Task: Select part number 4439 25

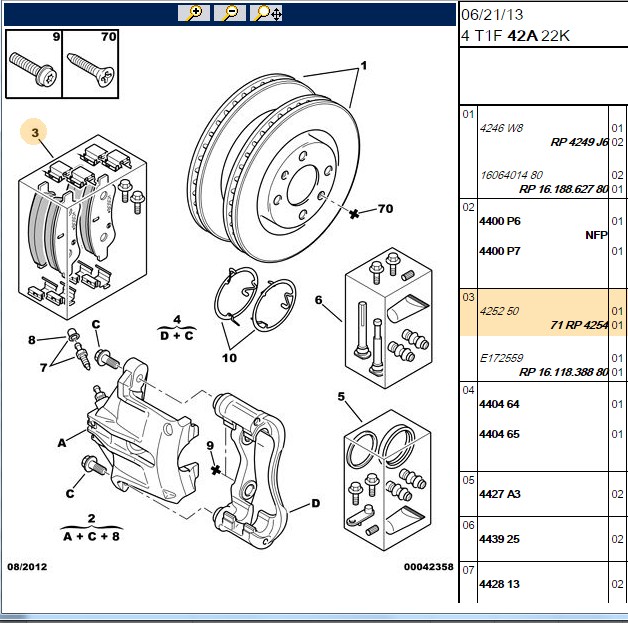Action: coord(499,539)
